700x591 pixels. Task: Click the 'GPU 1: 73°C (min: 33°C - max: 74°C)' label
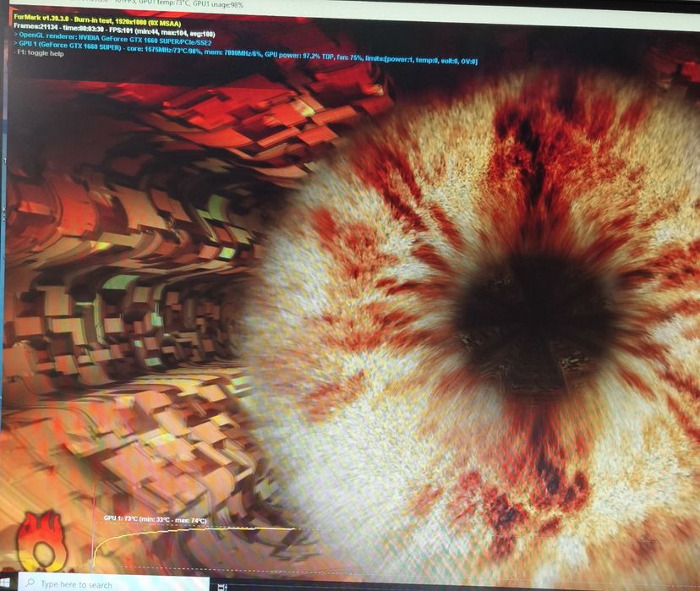pyautogui.click(x=155, y=520)
